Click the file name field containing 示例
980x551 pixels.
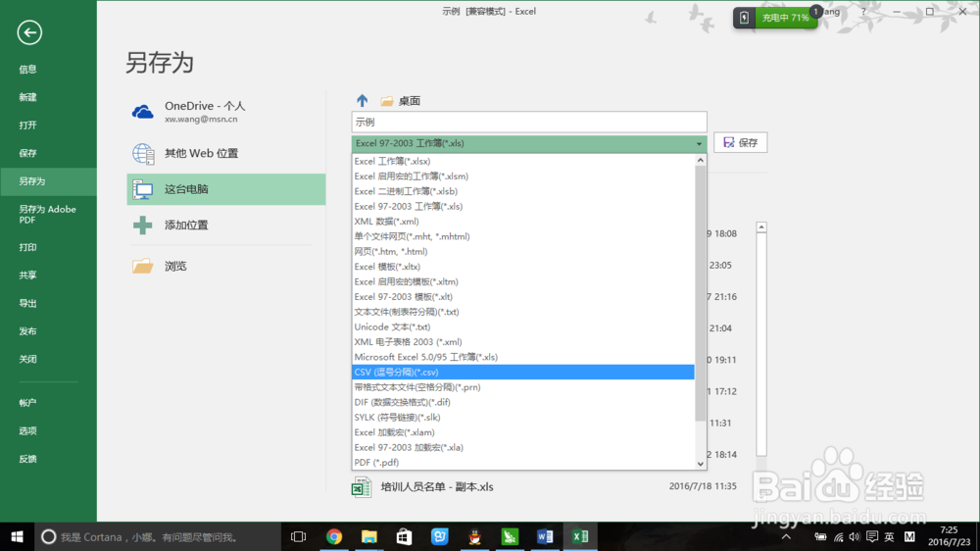pos(529,122)
